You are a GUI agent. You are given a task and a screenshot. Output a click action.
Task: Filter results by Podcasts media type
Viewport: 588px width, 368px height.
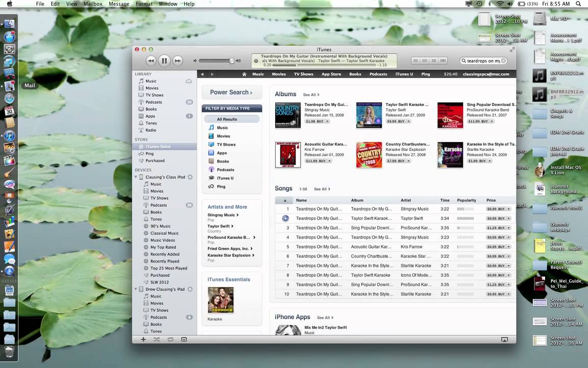click(x=226, y=170)
